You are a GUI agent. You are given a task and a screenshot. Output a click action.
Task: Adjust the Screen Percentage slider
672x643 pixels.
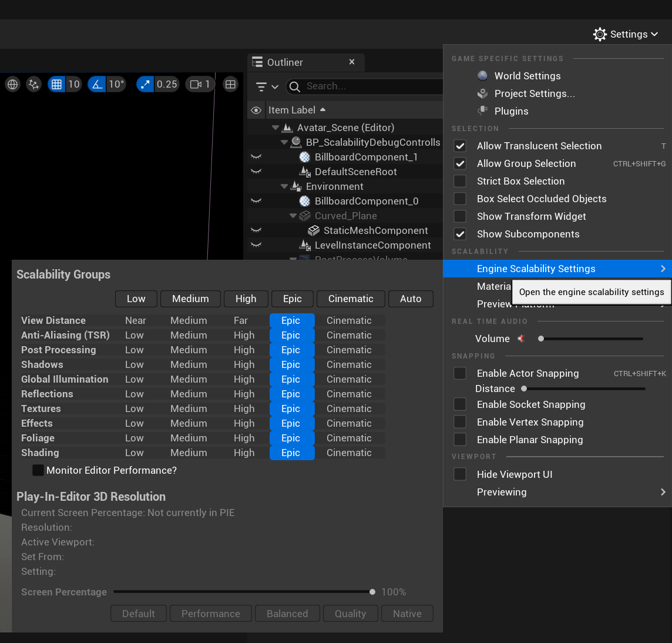pos(244,592)
